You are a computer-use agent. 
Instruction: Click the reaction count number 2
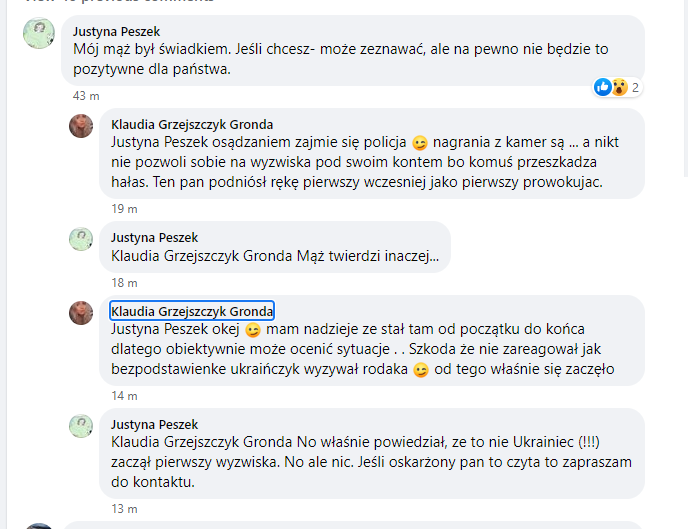[635, 87]
